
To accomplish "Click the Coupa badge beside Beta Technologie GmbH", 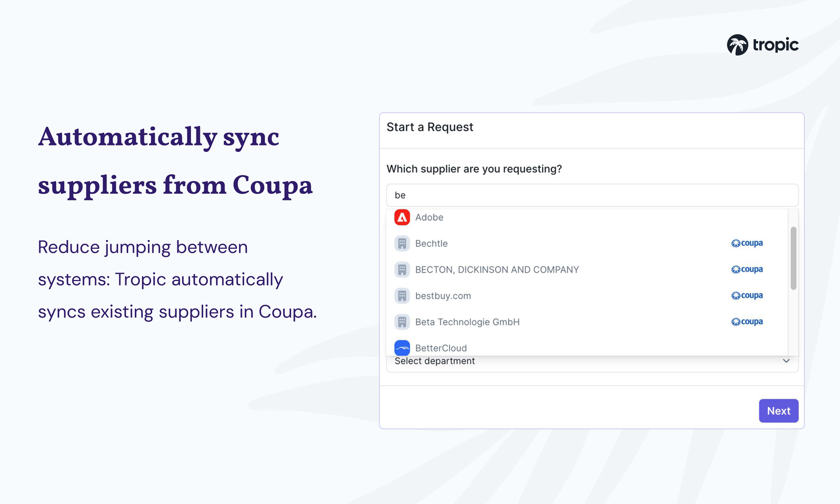I will click(747, 321).
